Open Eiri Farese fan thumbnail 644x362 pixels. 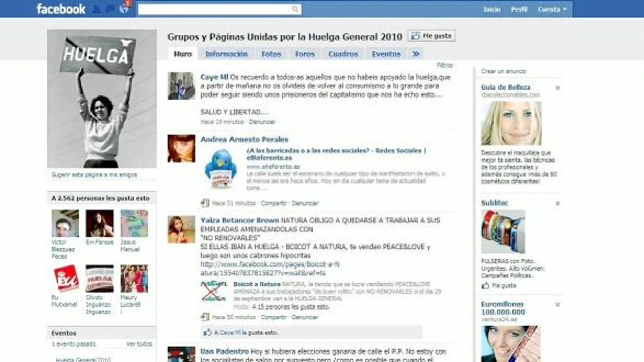point(100,223)
